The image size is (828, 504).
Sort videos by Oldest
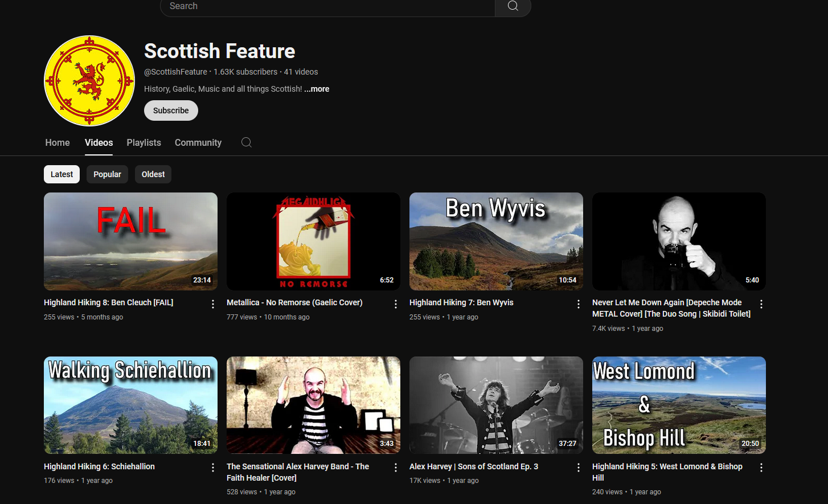(x=153, y=174)
